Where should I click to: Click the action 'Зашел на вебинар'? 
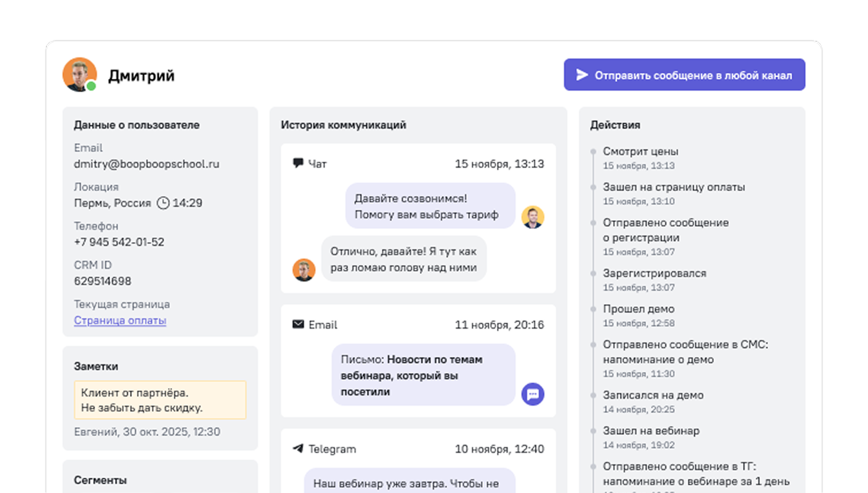(x=651, y=431)
